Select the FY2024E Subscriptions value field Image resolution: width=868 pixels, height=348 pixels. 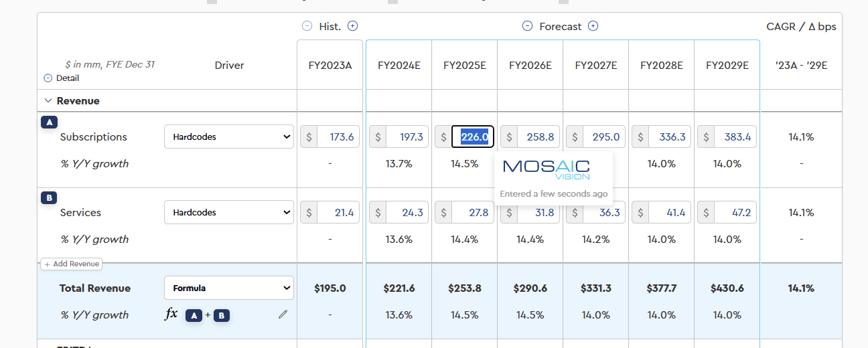[x=406, y=137]
